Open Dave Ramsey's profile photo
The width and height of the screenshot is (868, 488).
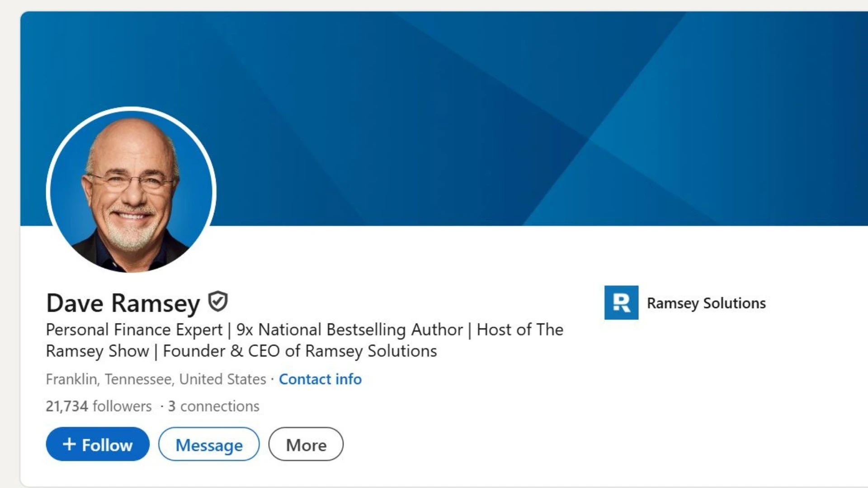coord(131,190)
